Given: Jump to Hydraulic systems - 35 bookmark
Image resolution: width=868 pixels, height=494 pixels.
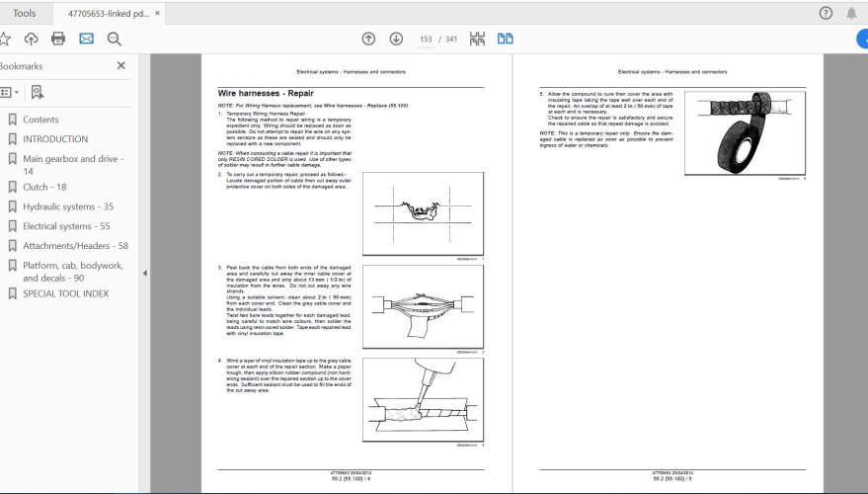Looking at the screenshot, I should click(x=67, y=206).
